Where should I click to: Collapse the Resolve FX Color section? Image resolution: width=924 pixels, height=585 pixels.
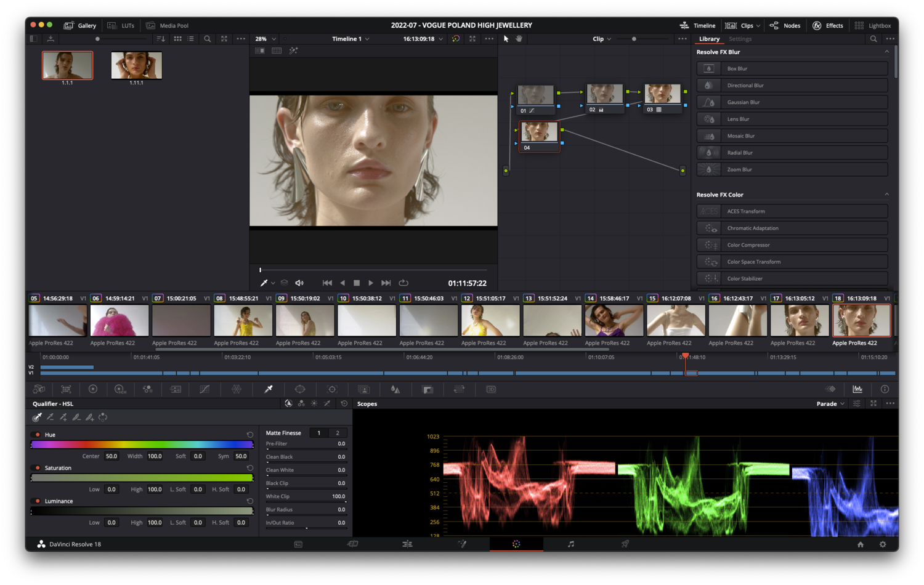coord(886,195)
